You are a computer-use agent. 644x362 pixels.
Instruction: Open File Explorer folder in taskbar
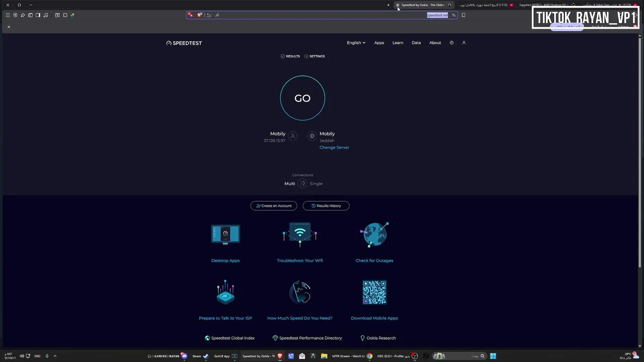click(324, 356)
